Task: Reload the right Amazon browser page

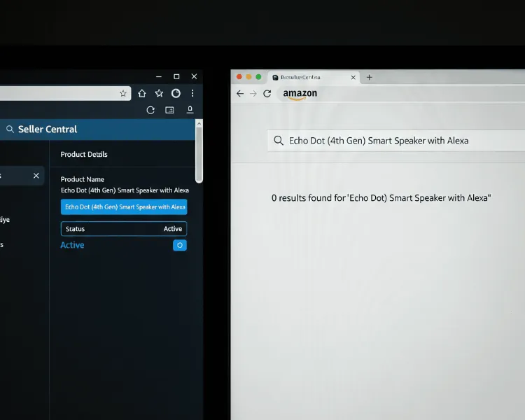Action: click(x=267, y=93)
